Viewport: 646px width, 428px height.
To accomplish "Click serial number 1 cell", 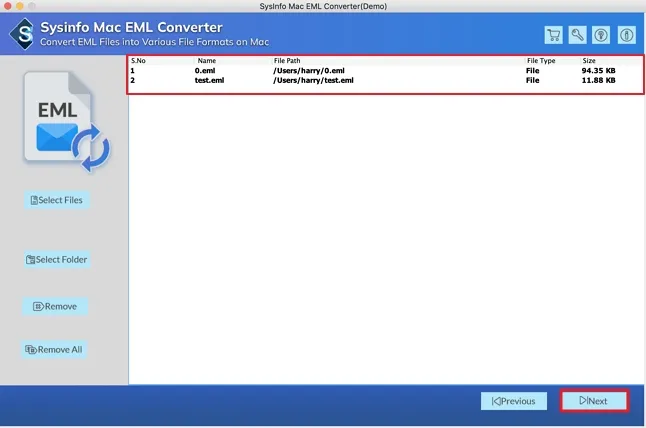I will (133, 70).
